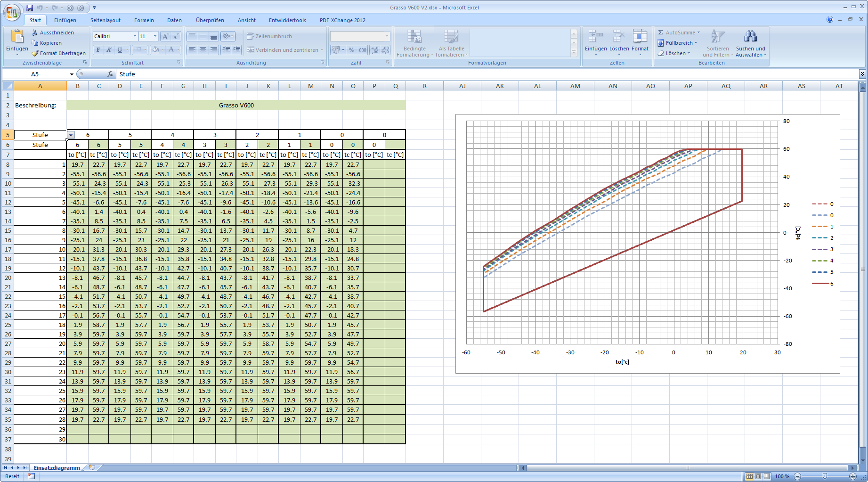Apply percent style in the Zahl group

(x=351, y=49)
